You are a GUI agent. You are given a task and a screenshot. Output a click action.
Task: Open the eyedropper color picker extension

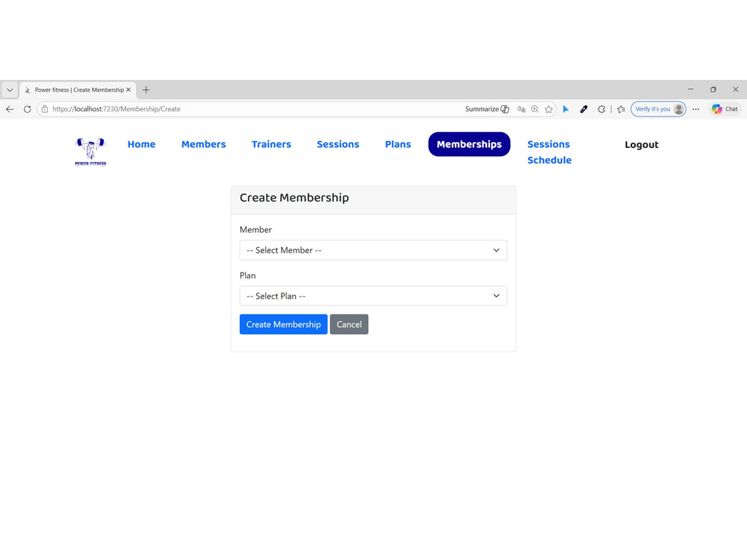point(583,109)
